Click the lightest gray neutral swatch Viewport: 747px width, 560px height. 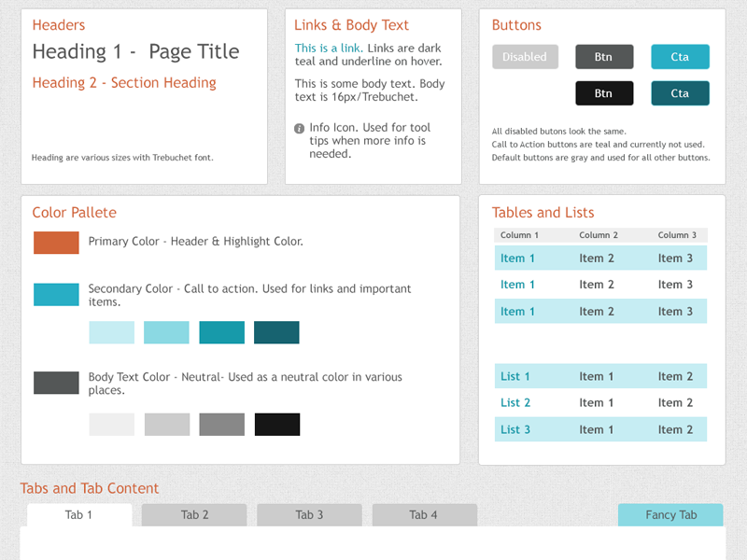111,424
